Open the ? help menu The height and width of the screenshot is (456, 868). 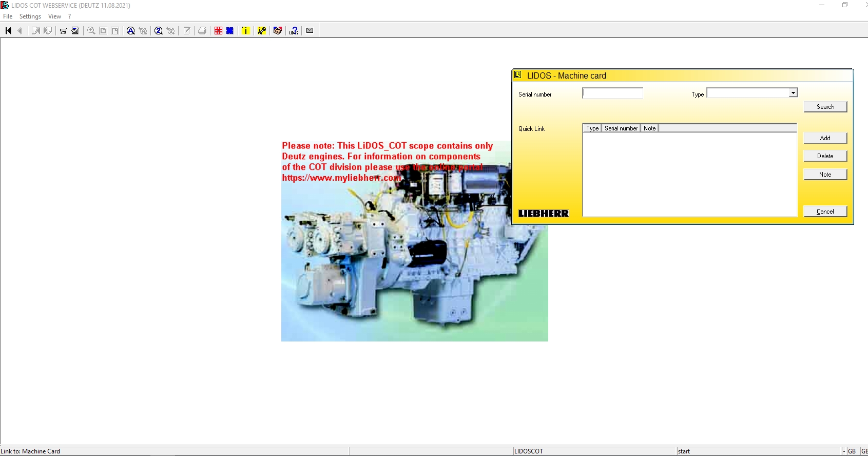70,16
